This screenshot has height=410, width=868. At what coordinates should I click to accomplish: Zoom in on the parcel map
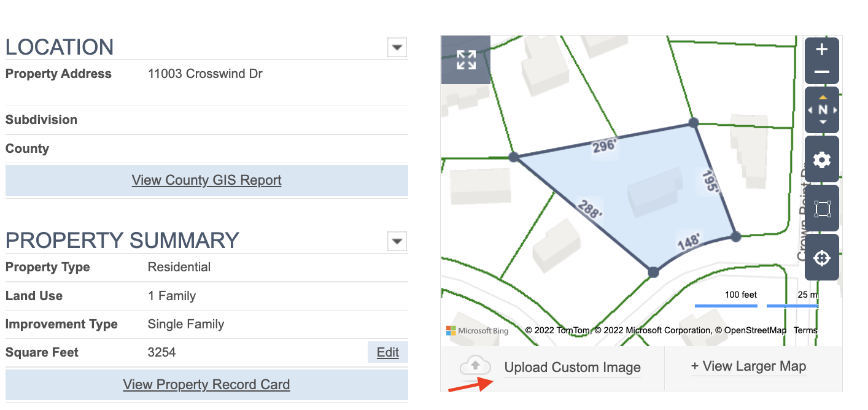tap(821, 50)
